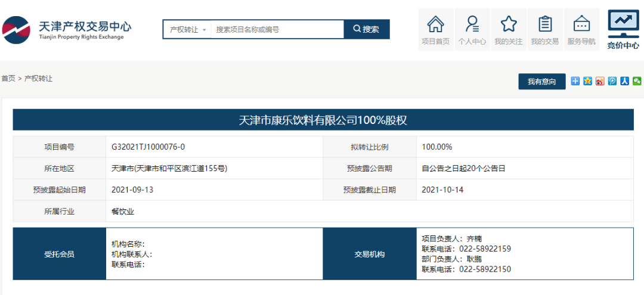The width and height of the screenshot is (644, 295).
Task: Click the 搜索 search button
Action: (x=366, y=30)
